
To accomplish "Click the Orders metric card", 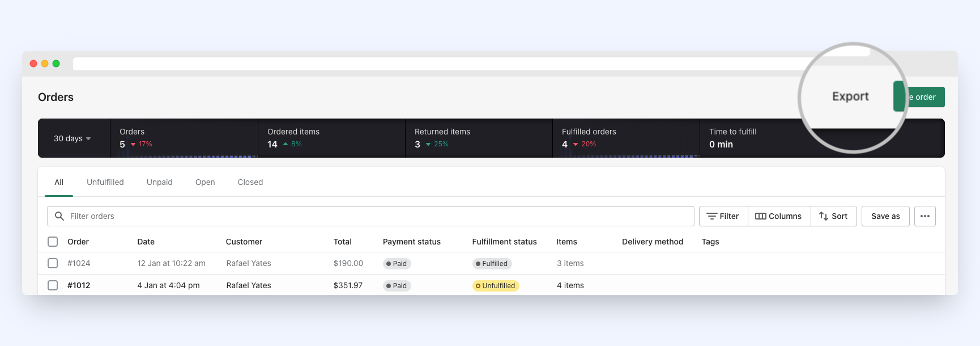I will click(184, 138).
